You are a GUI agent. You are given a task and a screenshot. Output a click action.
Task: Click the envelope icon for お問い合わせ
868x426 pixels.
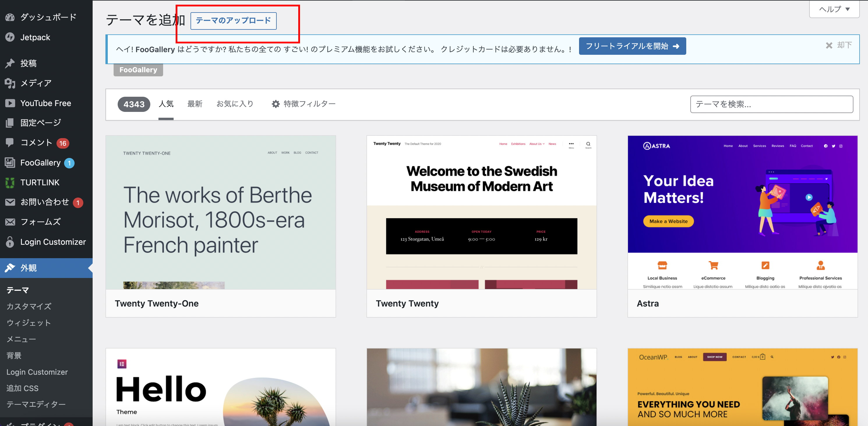[x=10, y=202]
